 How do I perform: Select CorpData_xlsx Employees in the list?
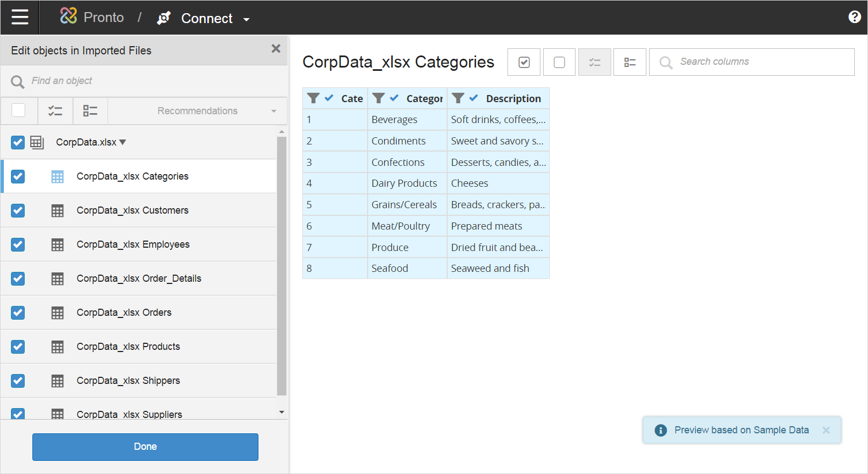(x=133, y=244)
